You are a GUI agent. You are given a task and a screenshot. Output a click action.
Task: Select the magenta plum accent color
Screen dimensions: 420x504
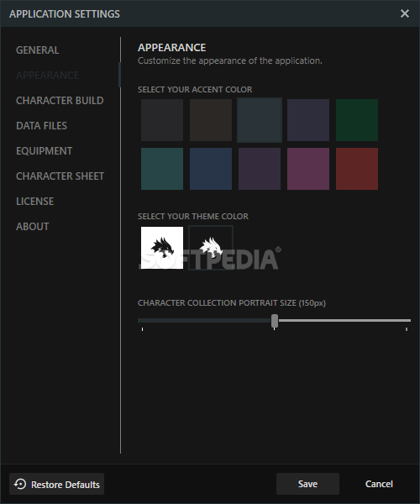[308, 169]
